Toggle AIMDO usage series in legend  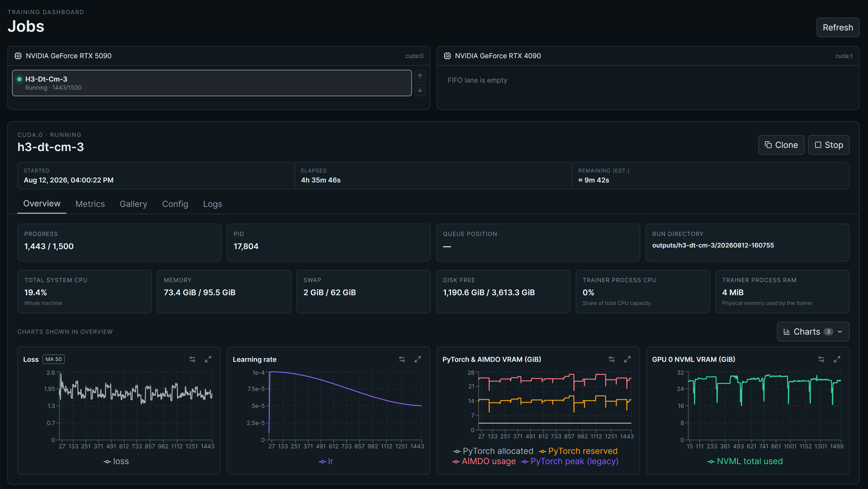pos(484,461)
